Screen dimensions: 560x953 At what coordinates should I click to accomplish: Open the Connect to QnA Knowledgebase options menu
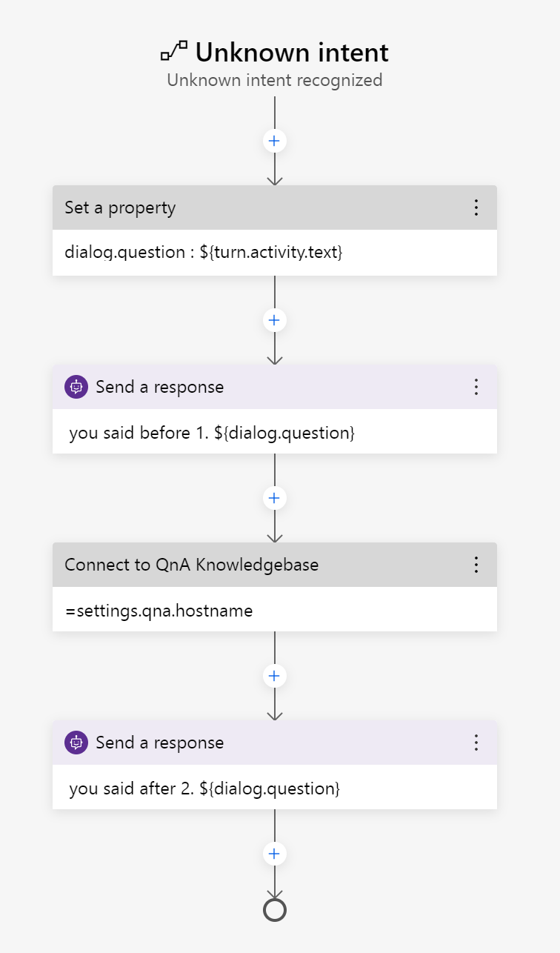pyautogui.click(x=476, y=565)
